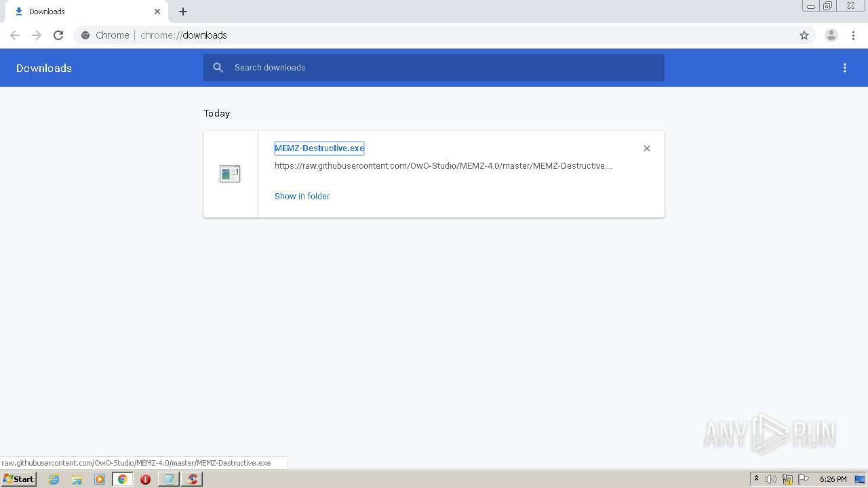Click the Chrome site info icon

tap(85, 35)
